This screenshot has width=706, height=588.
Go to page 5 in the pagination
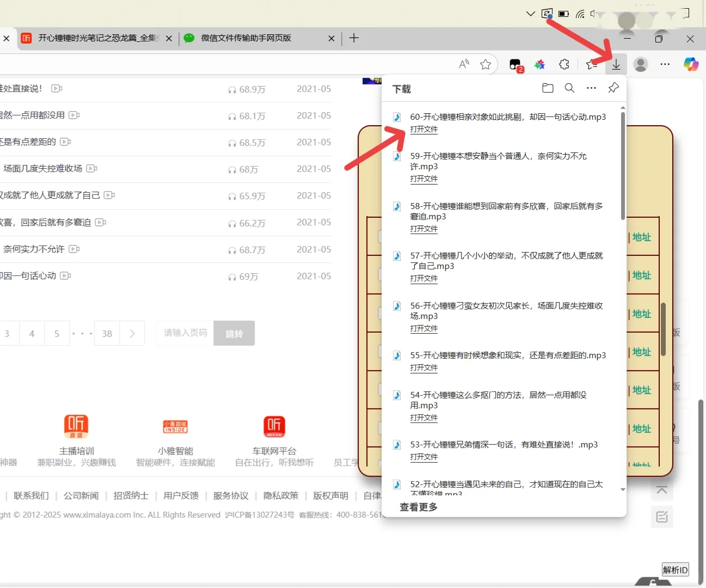click(57, 334)
